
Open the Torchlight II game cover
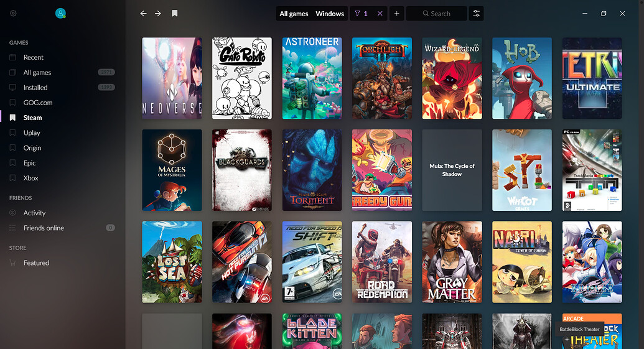point(382,78)
